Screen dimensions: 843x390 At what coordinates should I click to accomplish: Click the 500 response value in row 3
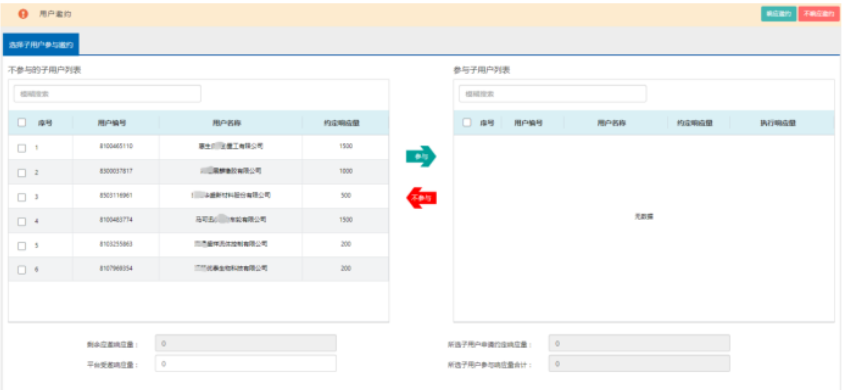click(x=346, y=195)
